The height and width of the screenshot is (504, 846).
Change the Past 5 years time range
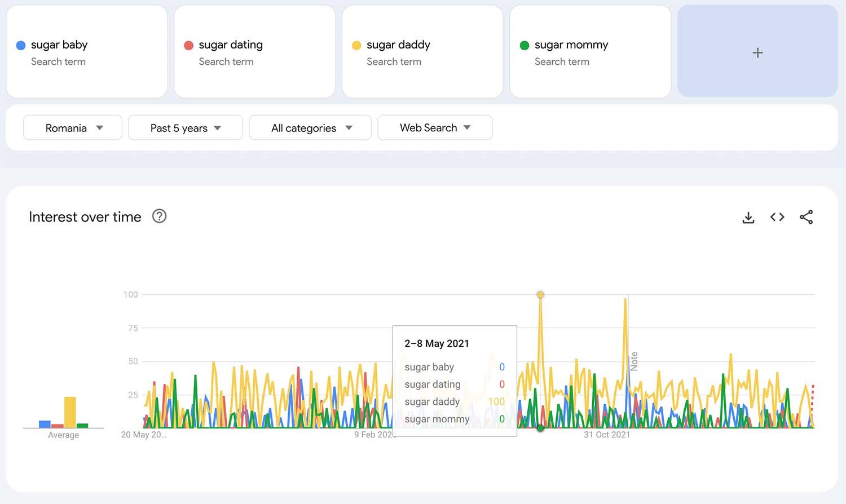pos(186,127)
